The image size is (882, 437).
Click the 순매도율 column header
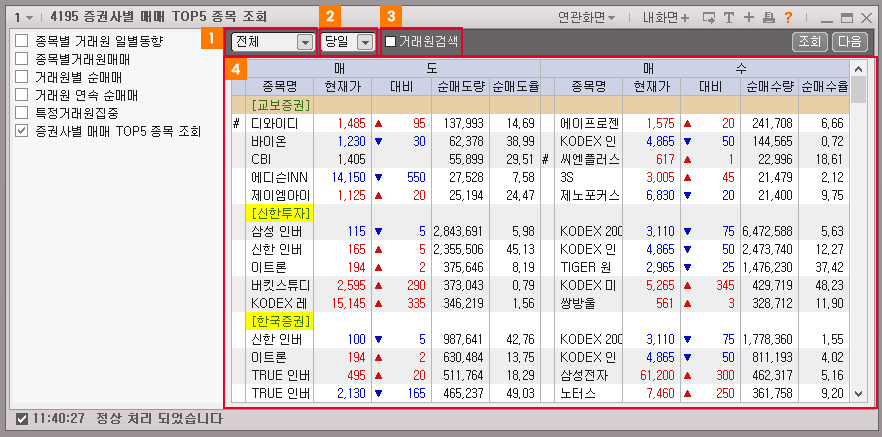(x=514, y=87)
